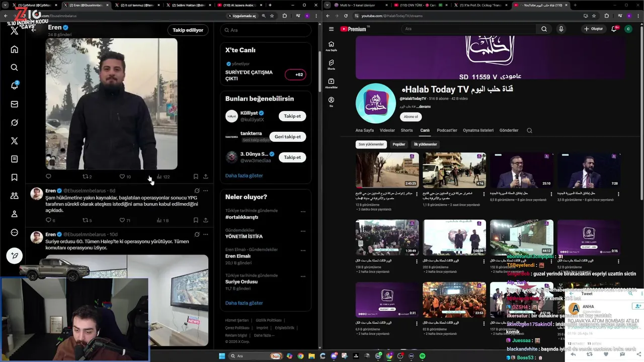Follow Külliyat with Takip et

coord(292,116)
